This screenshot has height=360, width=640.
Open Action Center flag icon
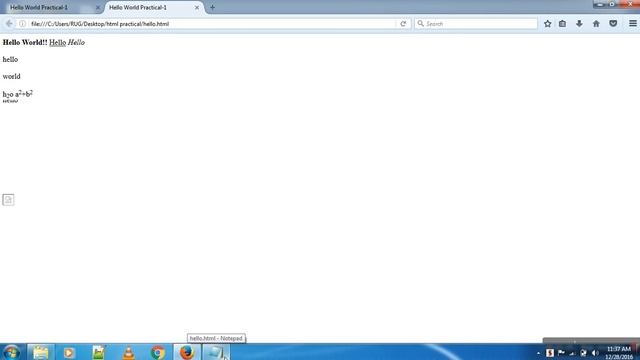click(x=562, y=353)
